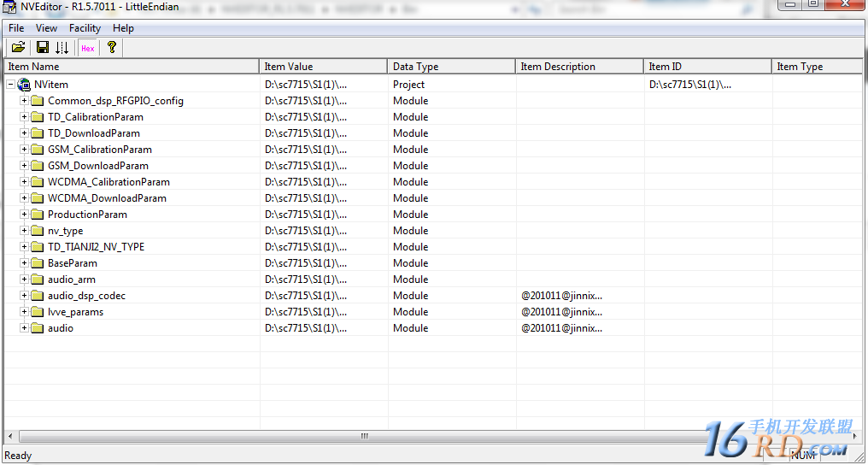Expand the lvve_params module
Viewport: 868px width, 465px height.
(x=24, y=312)
